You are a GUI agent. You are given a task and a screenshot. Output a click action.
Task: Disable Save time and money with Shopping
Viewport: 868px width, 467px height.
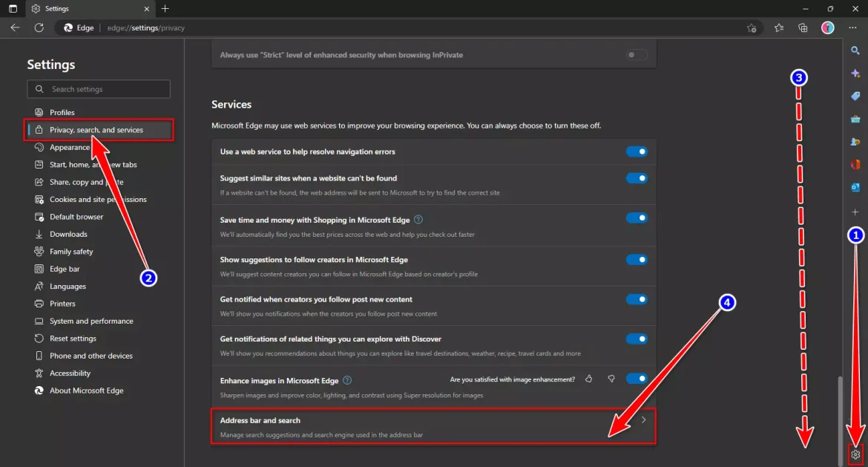pyautogui.click(x=637, y=218)
